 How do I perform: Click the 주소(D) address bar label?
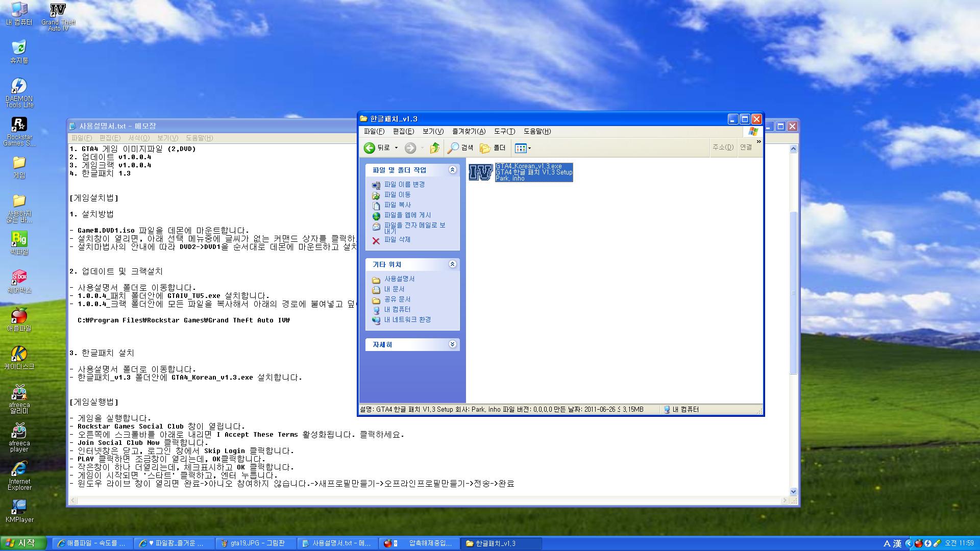[723, 147]
